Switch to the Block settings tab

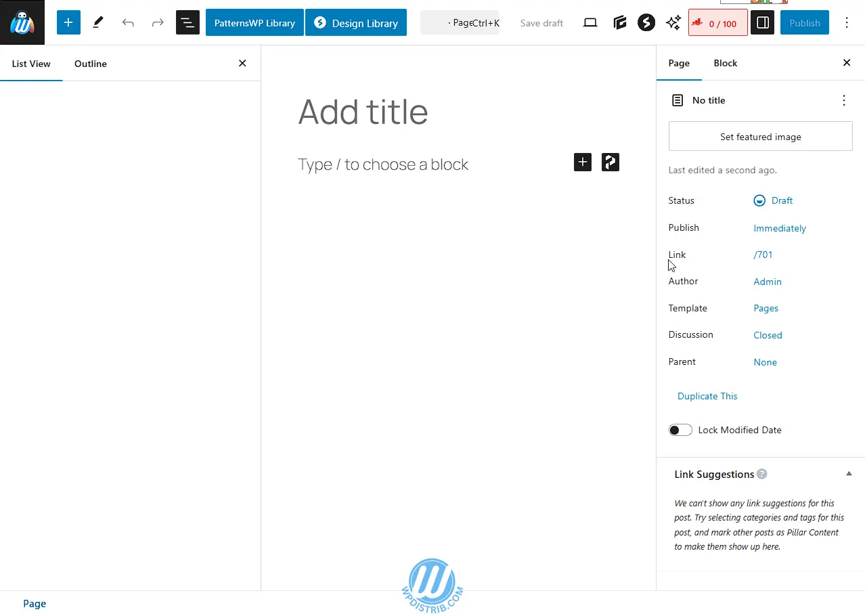pos(726,63)
